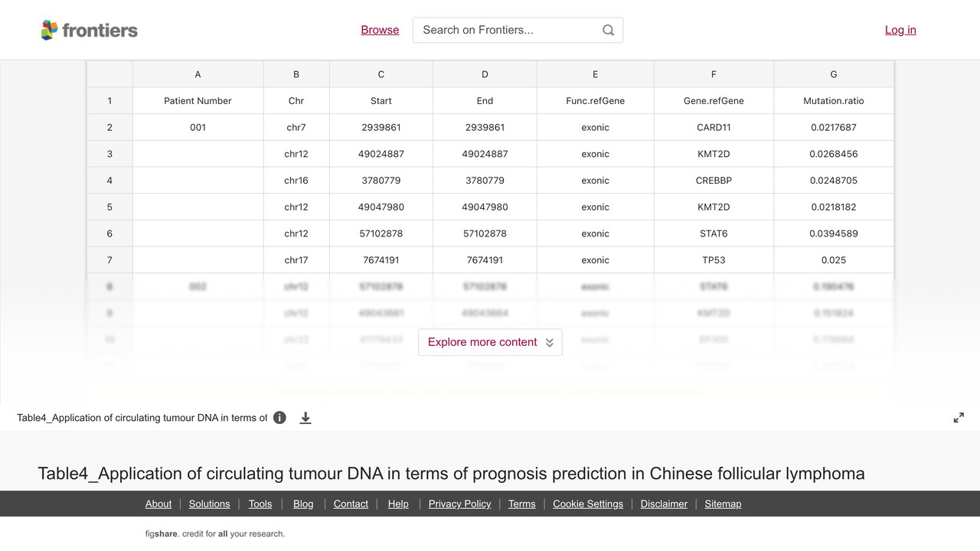Click the CREBBP gene cell

click(714, 181)
